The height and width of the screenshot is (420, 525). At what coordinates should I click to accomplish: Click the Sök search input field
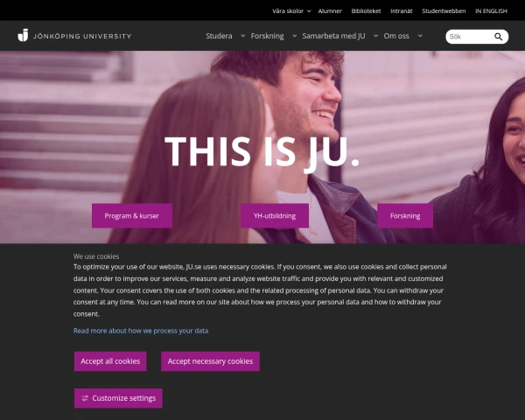pyautogui.click(x=470, y=37)
